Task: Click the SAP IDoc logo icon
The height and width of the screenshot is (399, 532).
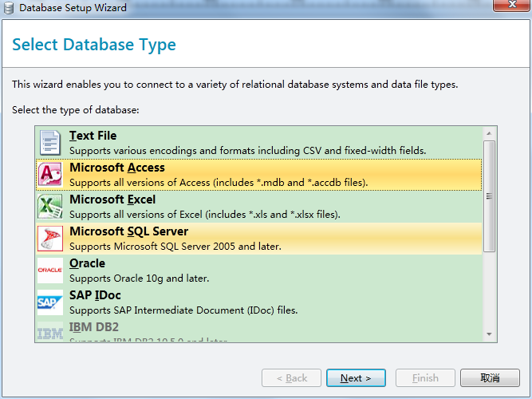Action: [50, 302]
